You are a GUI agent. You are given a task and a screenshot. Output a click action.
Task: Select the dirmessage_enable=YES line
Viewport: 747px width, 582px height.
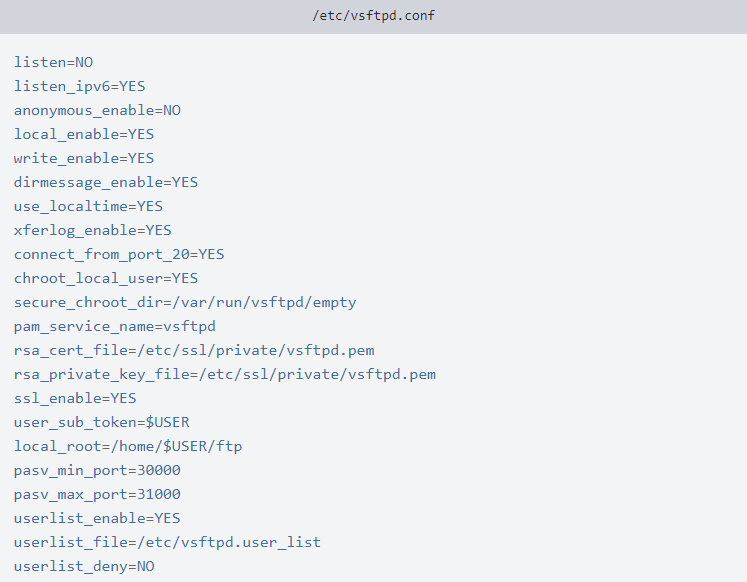click(106, 182)
